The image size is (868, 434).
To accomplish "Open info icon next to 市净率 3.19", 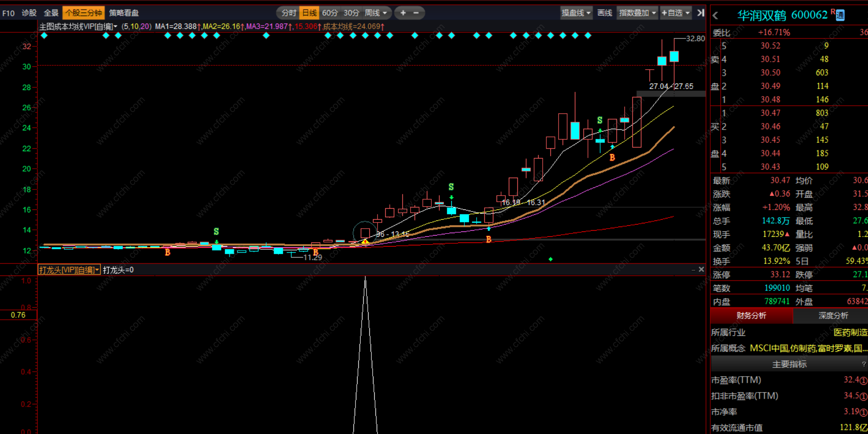I will (x=864, y=412).
